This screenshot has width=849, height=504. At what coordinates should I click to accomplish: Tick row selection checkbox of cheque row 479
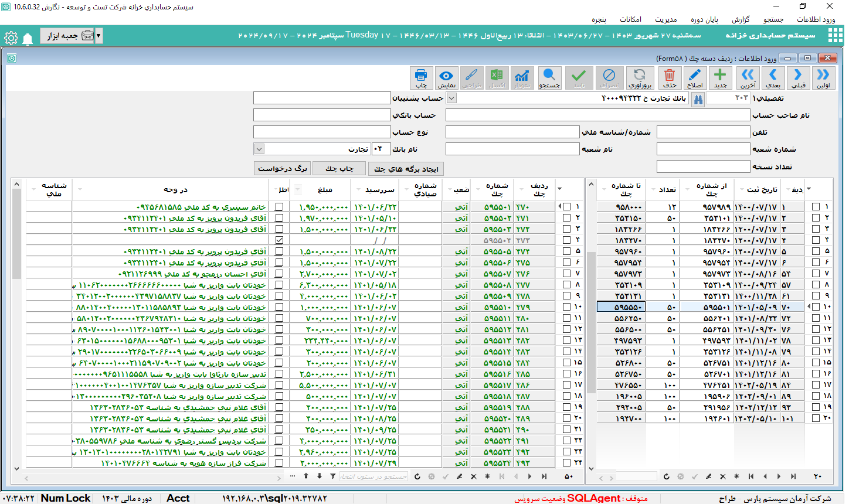coord(566,307)
